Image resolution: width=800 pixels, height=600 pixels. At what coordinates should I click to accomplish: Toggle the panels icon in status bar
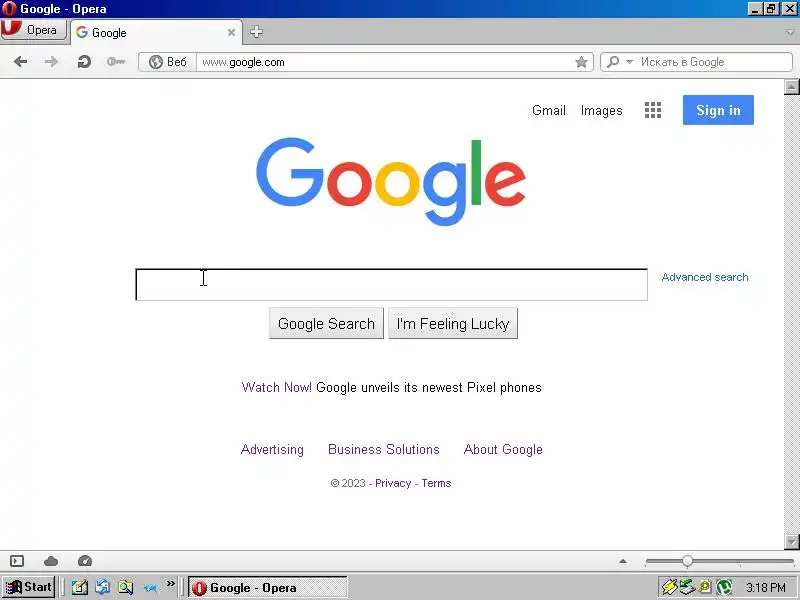17,561
